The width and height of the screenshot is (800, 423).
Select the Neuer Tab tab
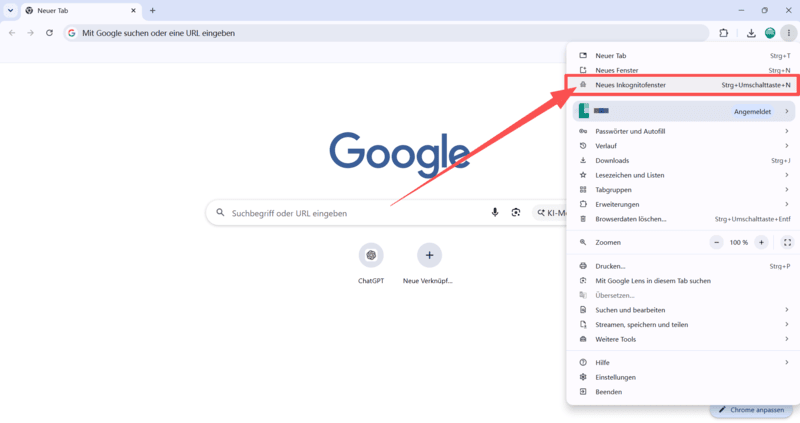(82, 11)
